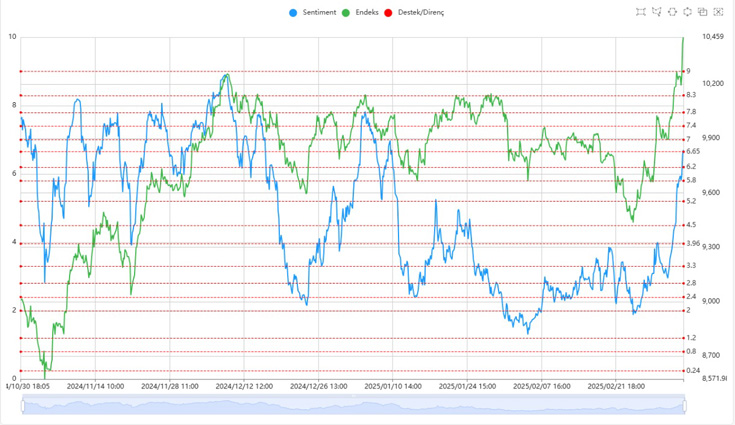
Task: Click the 2024/12/26 13:00 date label
Action: [x=318, y=385]
